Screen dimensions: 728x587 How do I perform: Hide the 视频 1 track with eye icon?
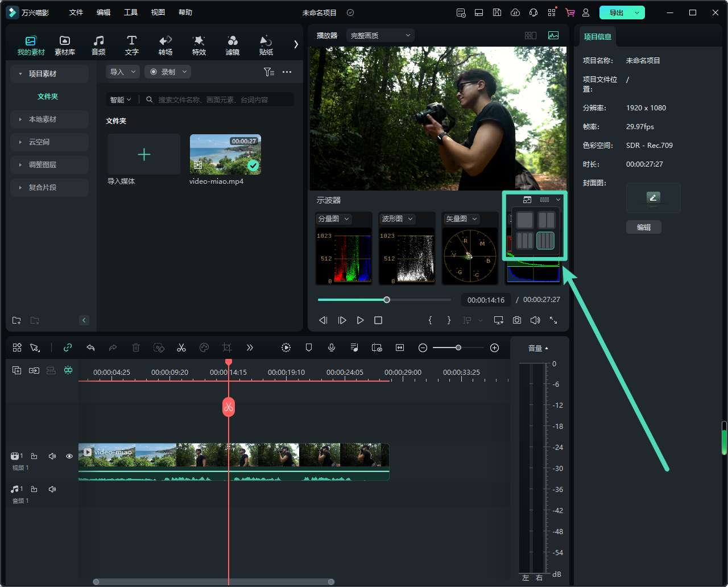pyautogui.click(x=69, y=456)
